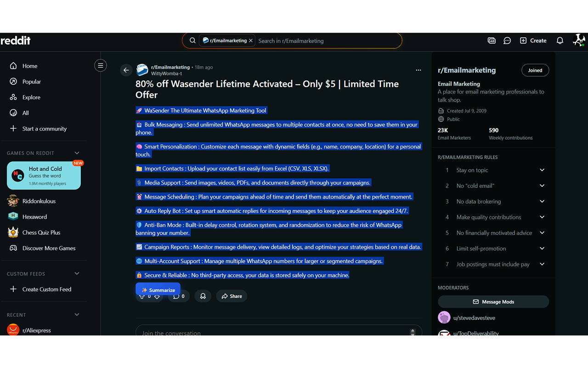The image size is (588, 368).
Task: Open the advertise AD icon
Action: click(492, 40)
